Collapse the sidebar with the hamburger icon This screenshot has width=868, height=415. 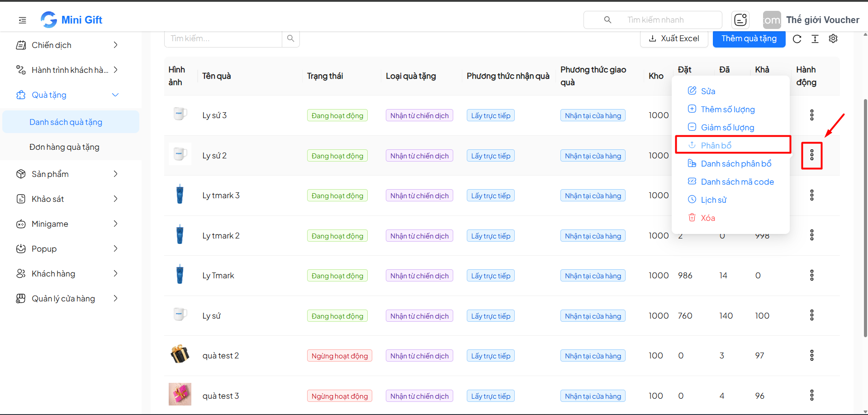pyautogui.click(x=23, y=20)
